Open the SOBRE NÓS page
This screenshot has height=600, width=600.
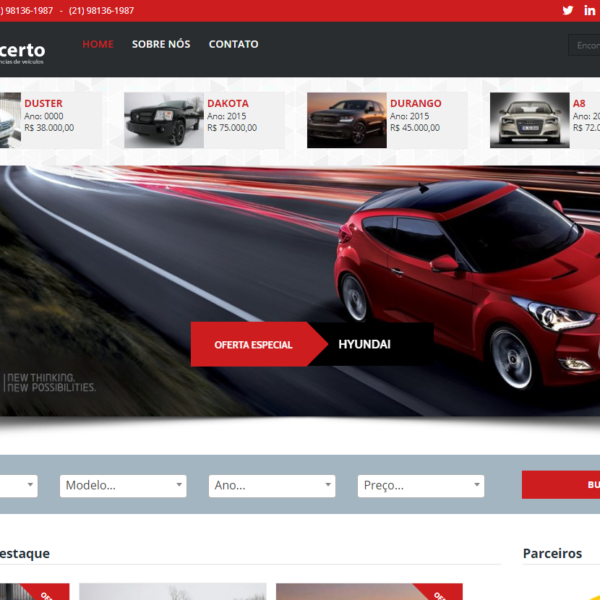coord(161,45)
